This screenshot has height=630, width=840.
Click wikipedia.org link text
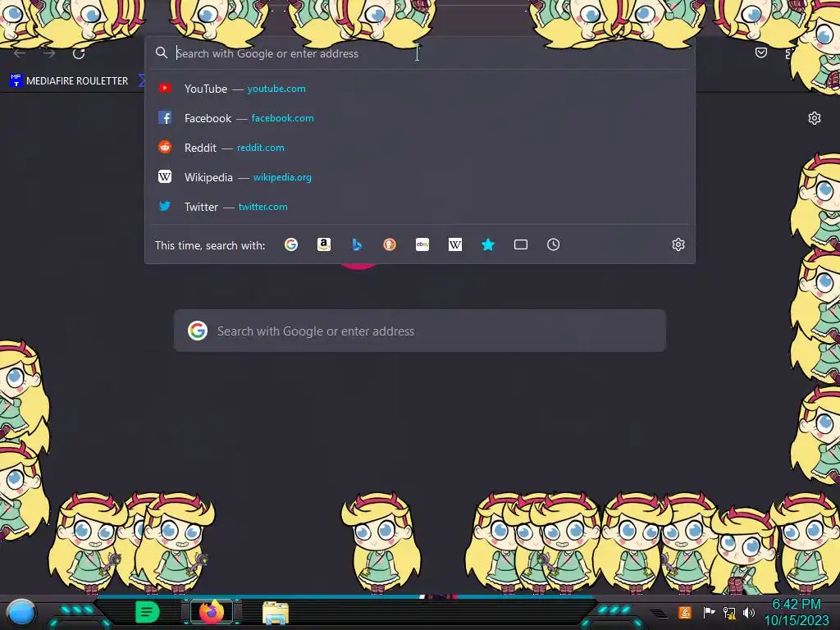[282, 177]
